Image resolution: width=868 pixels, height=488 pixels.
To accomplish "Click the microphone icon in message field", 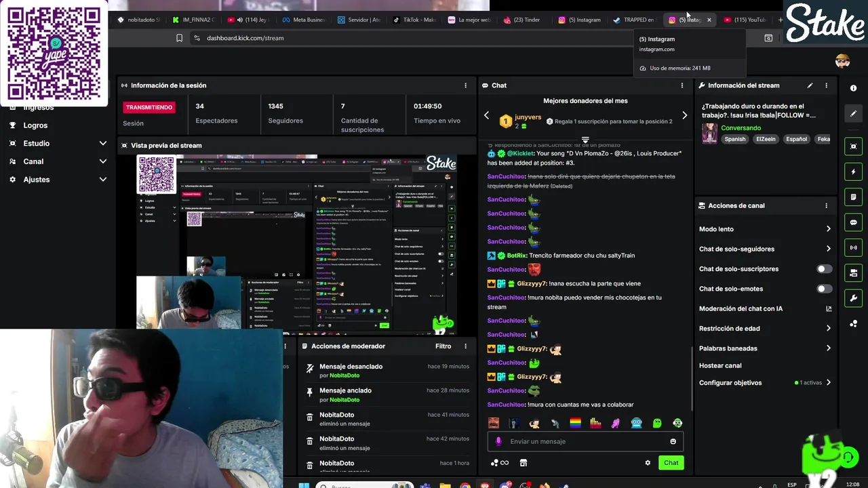I will pos(498,441).
